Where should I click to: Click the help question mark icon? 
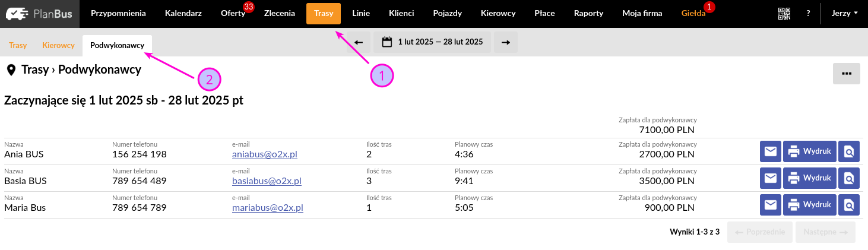(x=808, y=13)
